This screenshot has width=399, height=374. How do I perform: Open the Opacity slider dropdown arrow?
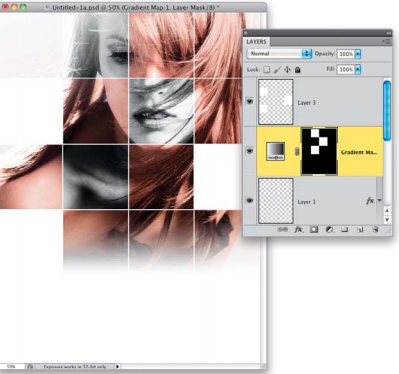pos(358,54)
